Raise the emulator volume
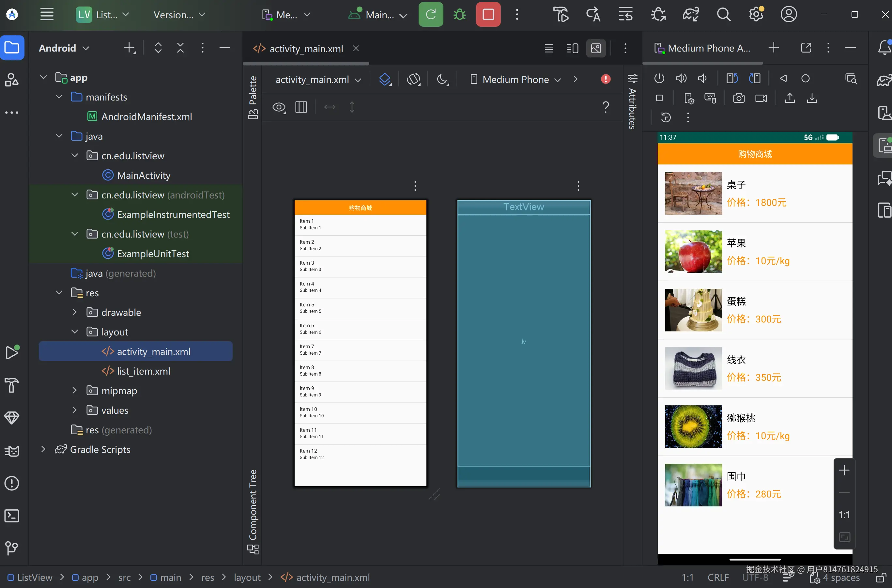This screenshot has height=588, width=892. pos(681,78)
